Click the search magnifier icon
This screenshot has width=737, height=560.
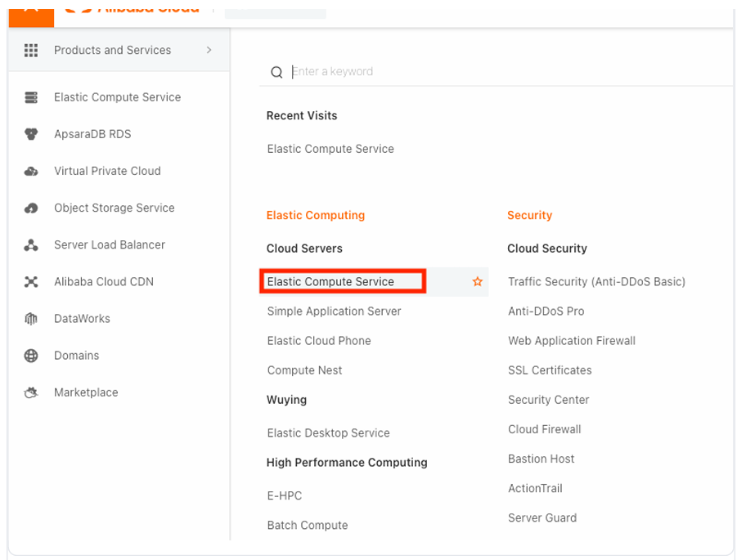coord(276,72)
